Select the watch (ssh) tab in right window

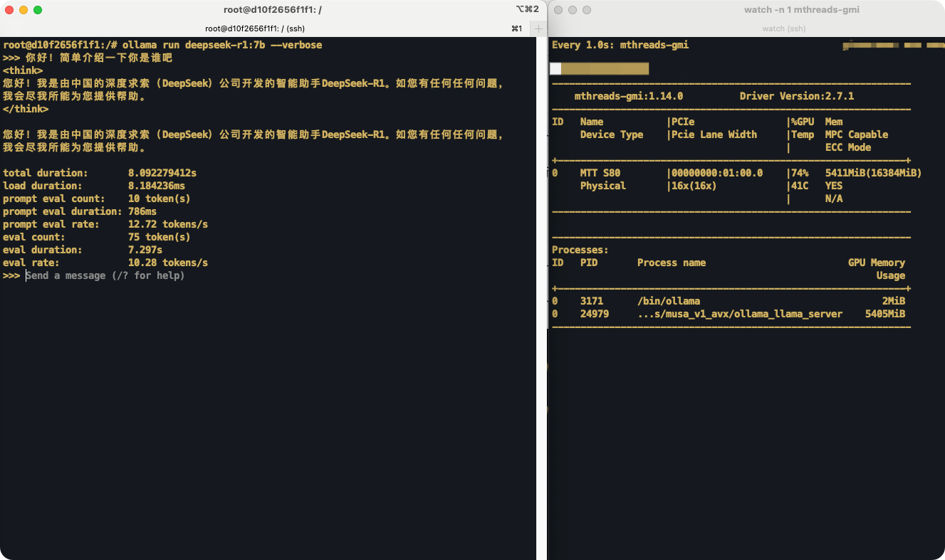click(783, 28)
